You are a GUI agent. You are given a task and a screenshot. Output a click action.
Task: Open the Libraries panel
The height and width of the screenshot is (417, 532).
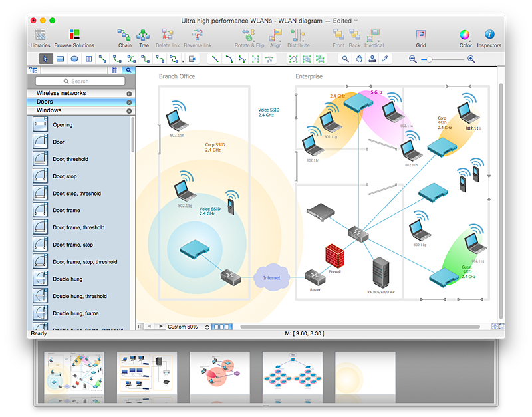click(x=40, y=38)
